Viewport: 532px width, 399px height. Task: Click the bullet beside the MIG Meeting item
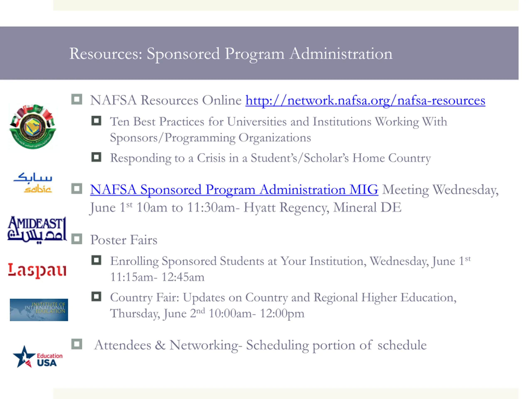tap(77, 188)
